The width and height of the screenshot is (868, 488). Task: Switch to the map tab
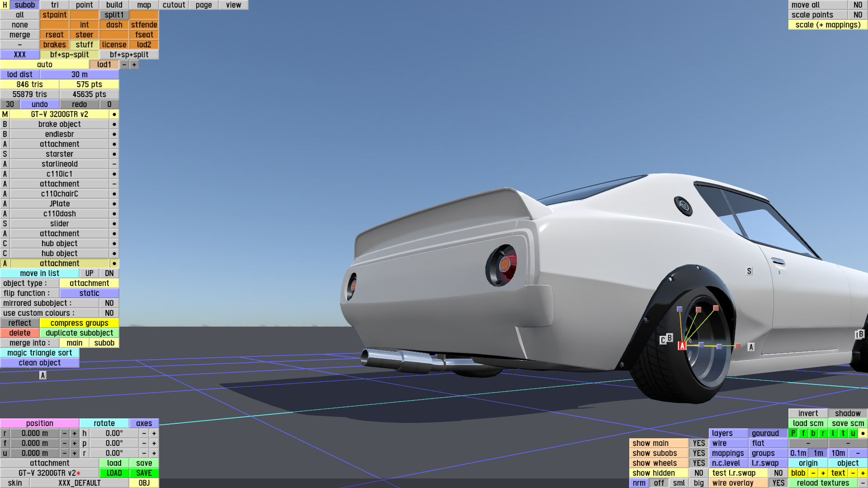pyautogui.click(x=144, y=5)
